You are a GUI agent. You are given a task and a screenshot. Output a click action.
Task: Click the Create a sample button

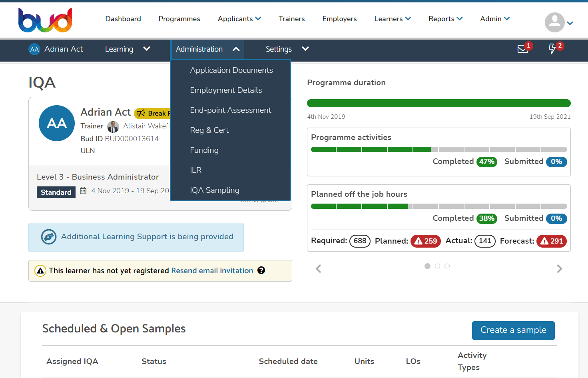pos(513,330)
